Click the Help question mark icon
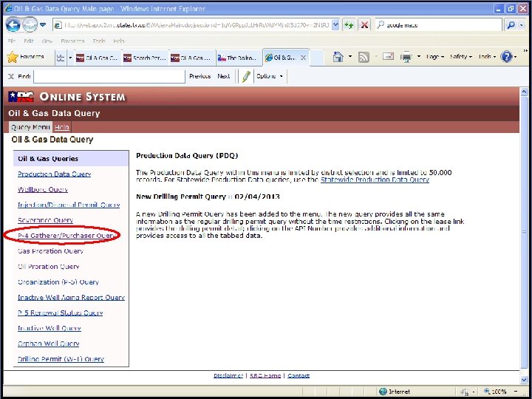The width and height of the screenshot is (532, 399). pyautogui.click(x=506, y=57)
